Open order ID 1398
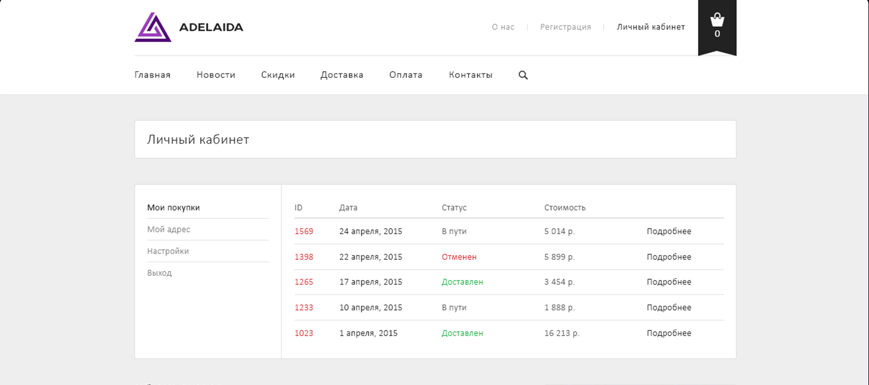869x385 pixels. coord(304,257)
